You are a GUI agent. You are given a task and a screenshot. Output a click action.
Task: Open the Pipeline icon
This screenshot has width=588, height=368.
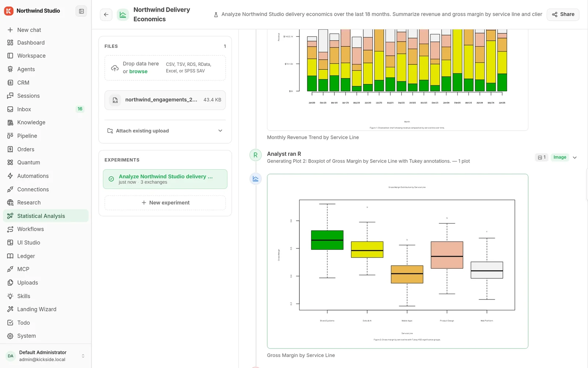point(10,136)
